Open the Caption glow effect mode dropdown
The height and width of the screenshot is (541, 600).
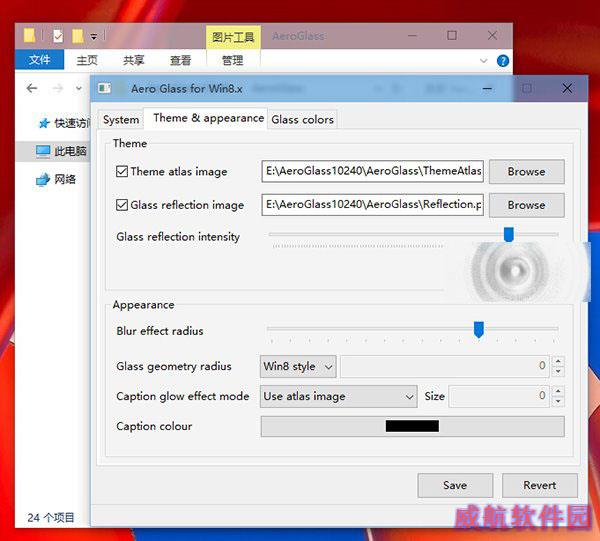point(339,396)
